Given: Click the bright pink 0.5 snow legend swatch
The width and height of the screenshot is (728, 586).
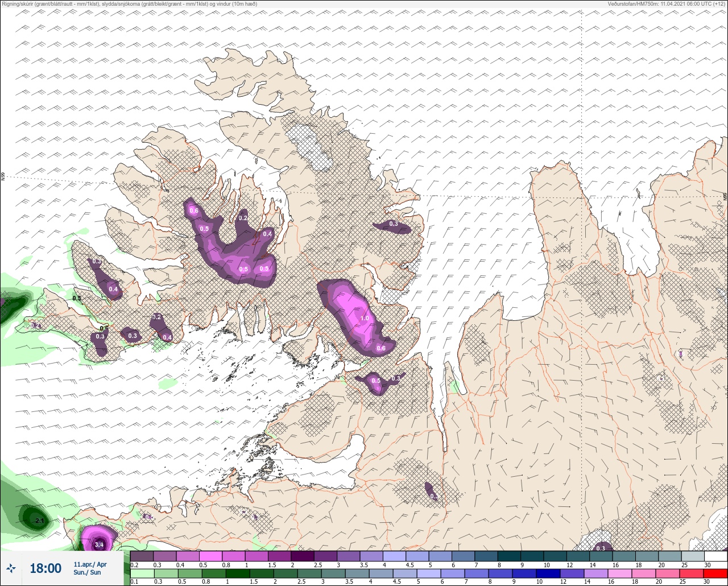Looking at the screenshot, I should click(x=210, y=556).
